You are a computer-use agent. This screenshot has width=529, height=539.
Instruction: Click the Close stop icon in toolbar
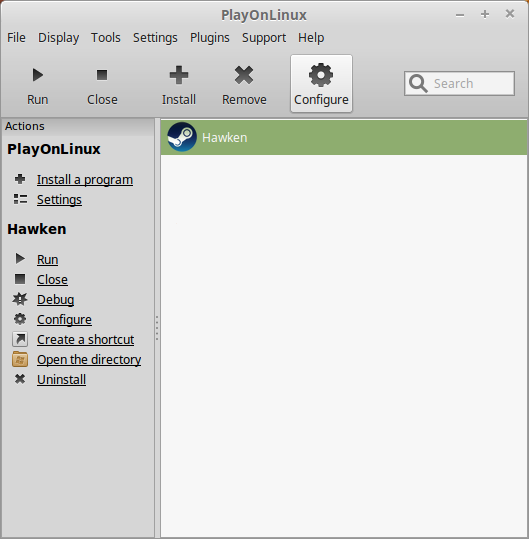[102, 75]
